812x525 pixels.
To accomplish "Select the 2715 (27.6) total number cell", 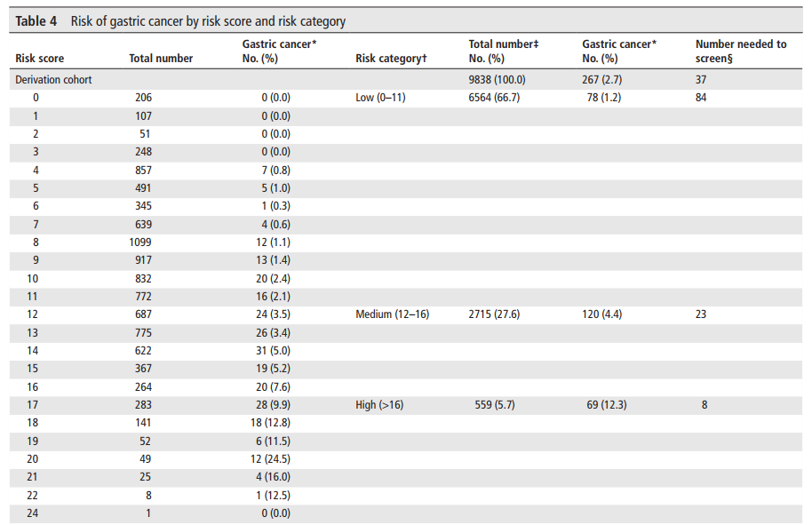I will (494, 314).
